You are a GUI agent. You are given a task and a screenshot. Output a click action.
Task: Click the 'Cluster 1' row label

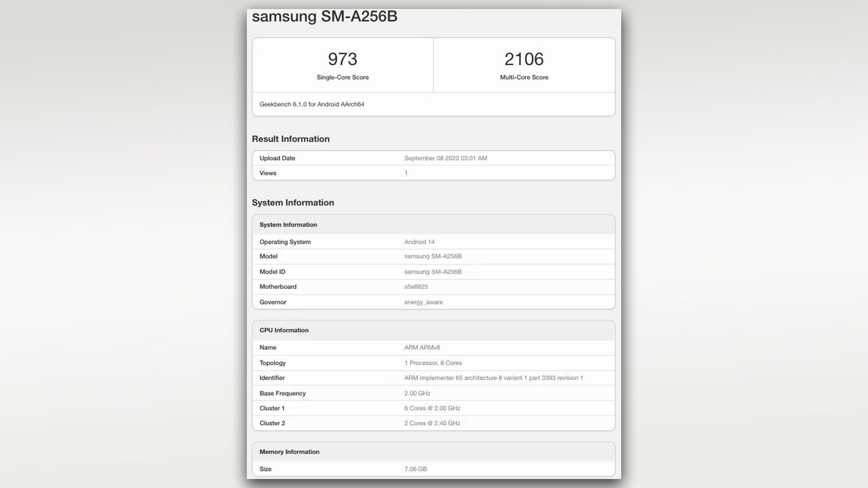pyautogui.click(x=272, y=408)
